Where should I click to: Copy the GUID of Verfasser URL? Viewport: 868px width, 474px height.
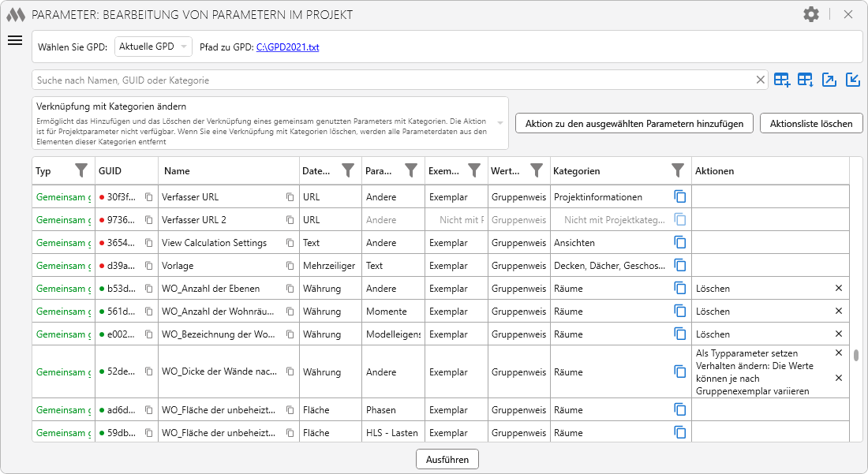click(x=148, y=197)
